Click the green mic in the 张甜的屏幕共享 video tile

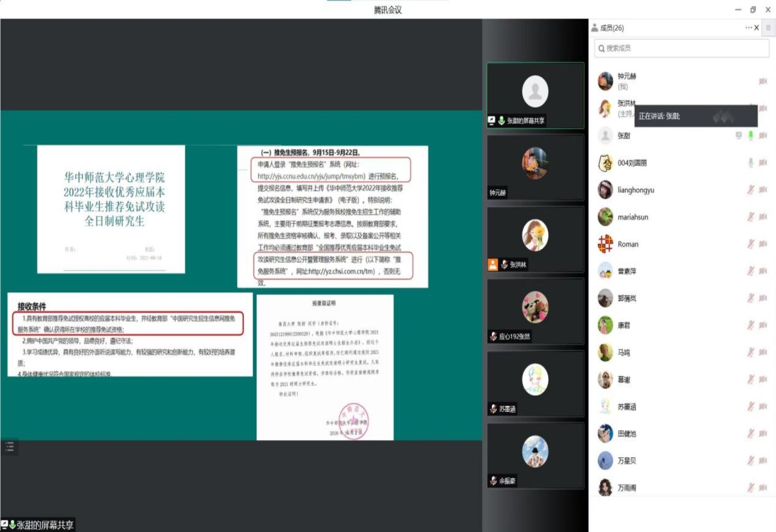tap(502, 120)
